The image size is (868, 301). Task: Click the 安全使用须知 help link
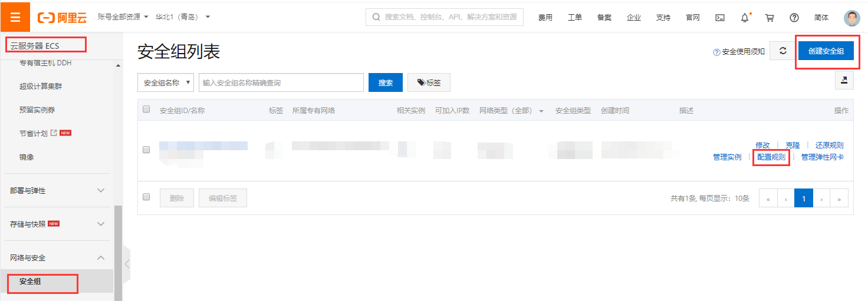[x=739, y=52]
